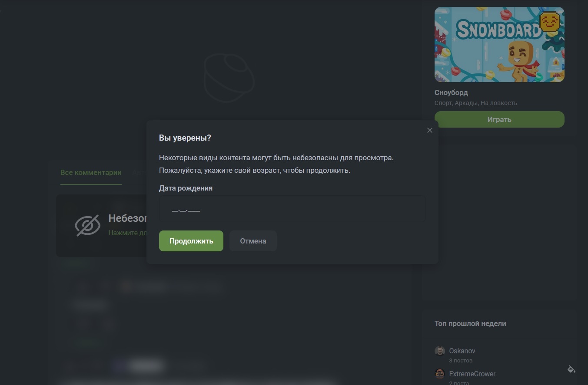This screenshot has width=588, height=385.
Task: Confirm with the Продолжить button
Action: [x=191, y=241]
